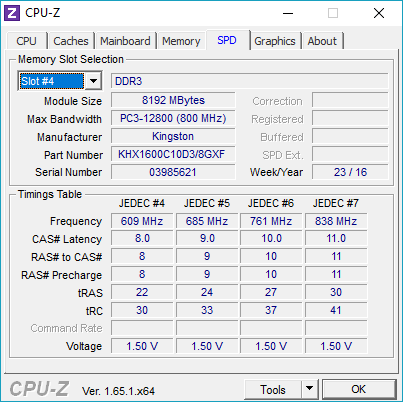Viewport: 403px width, 402px height.
Task: Click the empty Registered field
Action: [x=350, y=118]
